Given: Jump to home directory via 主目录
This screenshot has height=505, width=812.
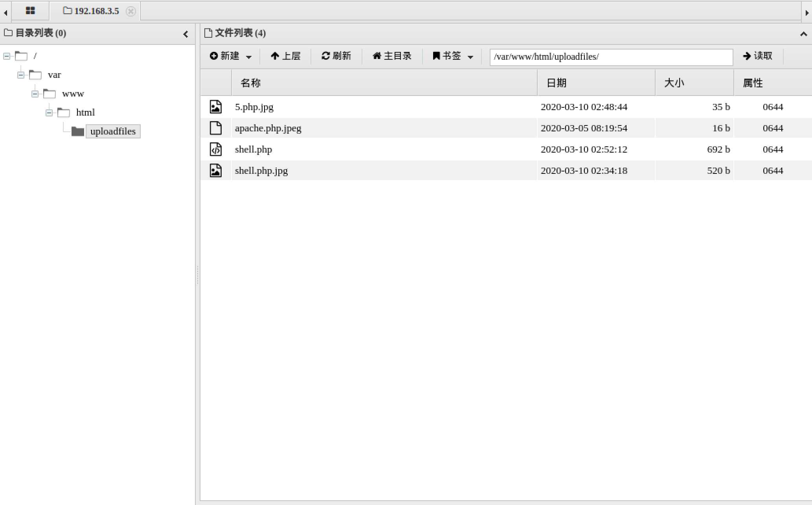Looking at the screenshot, I should (x=392, y=56).
